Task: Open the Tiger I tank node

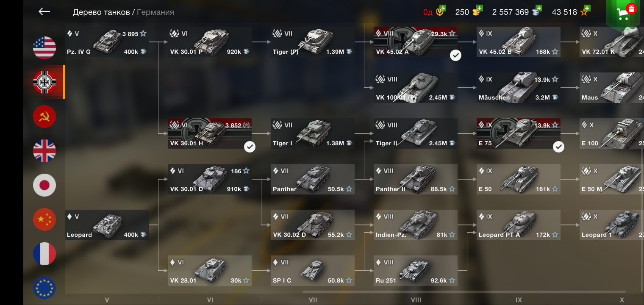Action: click(313, 133)
